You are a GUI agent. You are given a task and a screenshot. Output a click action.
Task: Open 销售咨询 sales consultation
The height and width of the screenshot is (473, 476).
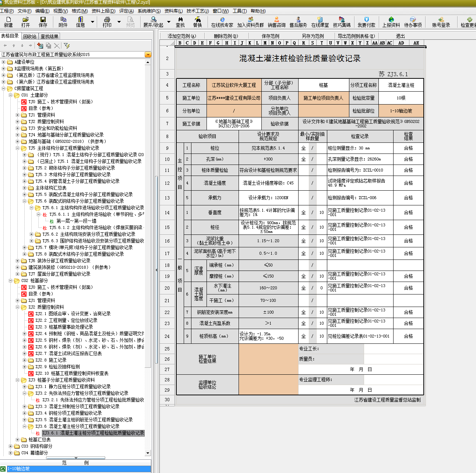tap(276, 22)
